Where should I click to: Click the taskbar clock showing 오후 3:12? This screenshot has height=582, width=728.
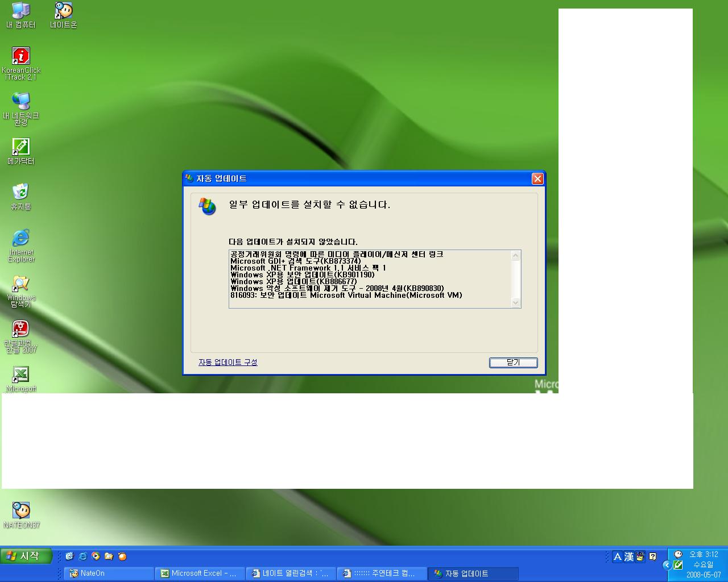click(704, 555)
